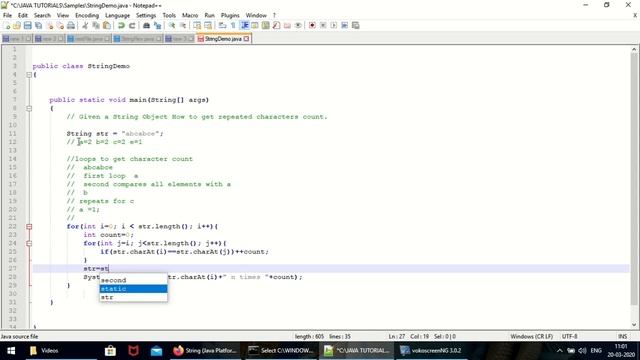Click 'Windows (CR LF)' in status bar

coord(531,337)
